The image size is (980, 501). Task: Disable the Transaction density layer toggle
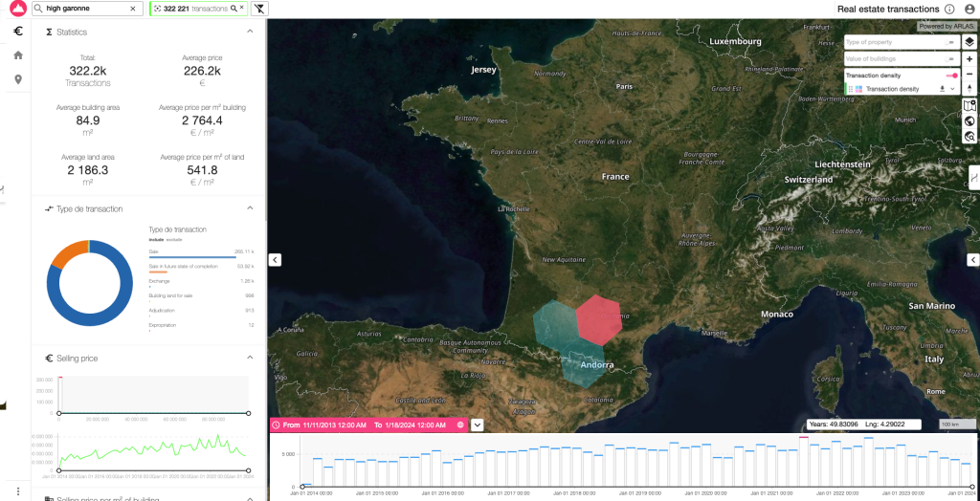pyautogui.click(x=952, y=75)
